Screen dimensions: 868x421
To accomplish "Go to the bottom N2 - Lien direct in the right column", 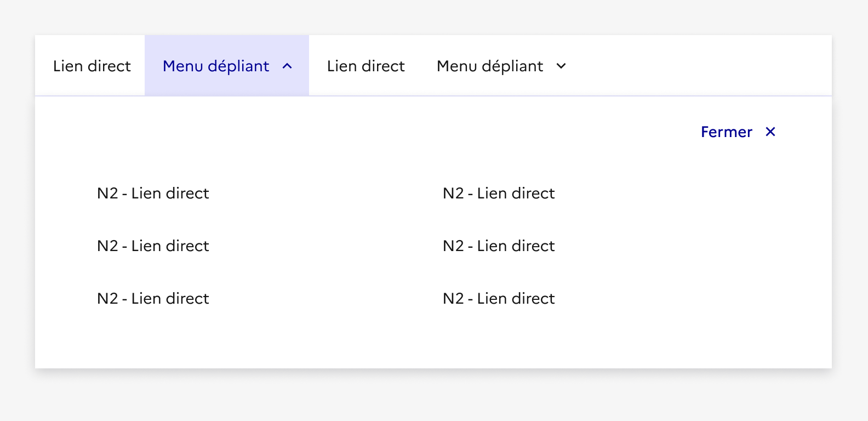I will [499, 299].
